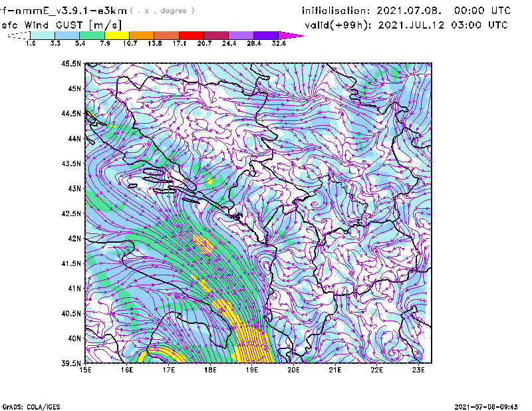This screenshot has height=411, width=532.
Task: Click the legend value 28.4
Action: (x=254, y=43)
